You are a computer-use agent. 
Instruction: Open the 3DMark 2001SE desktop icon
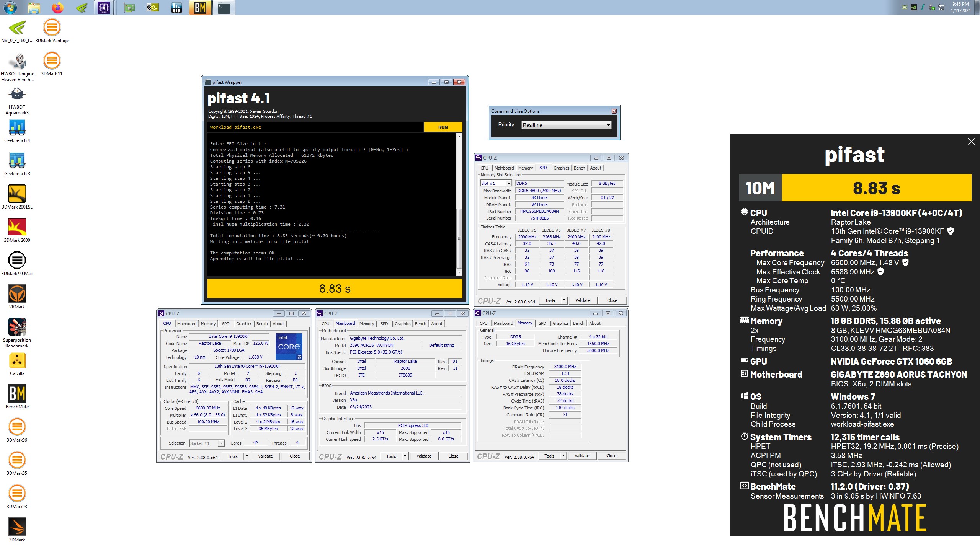click(17, 197)
